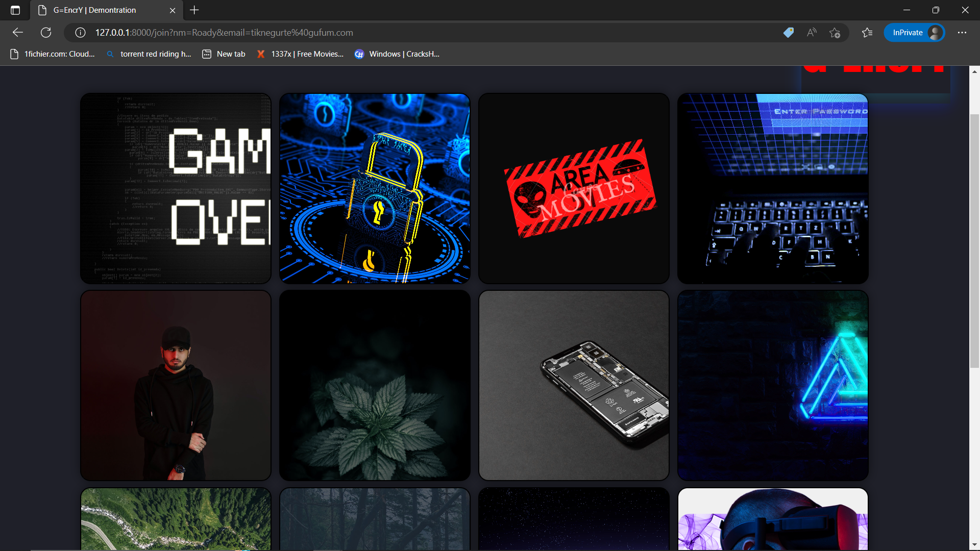Reload the current page
Image resolution: width=980 pixels, height=551 pixels.
click(x=46, y=33)
